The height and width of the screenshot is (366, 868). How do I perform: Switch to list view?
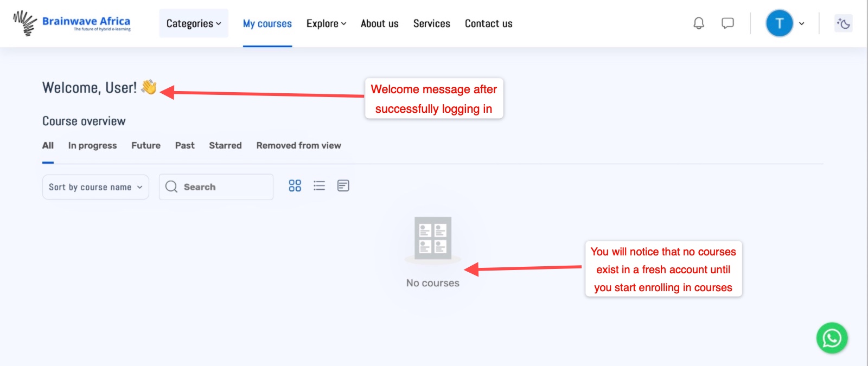(x=319, y=186)
